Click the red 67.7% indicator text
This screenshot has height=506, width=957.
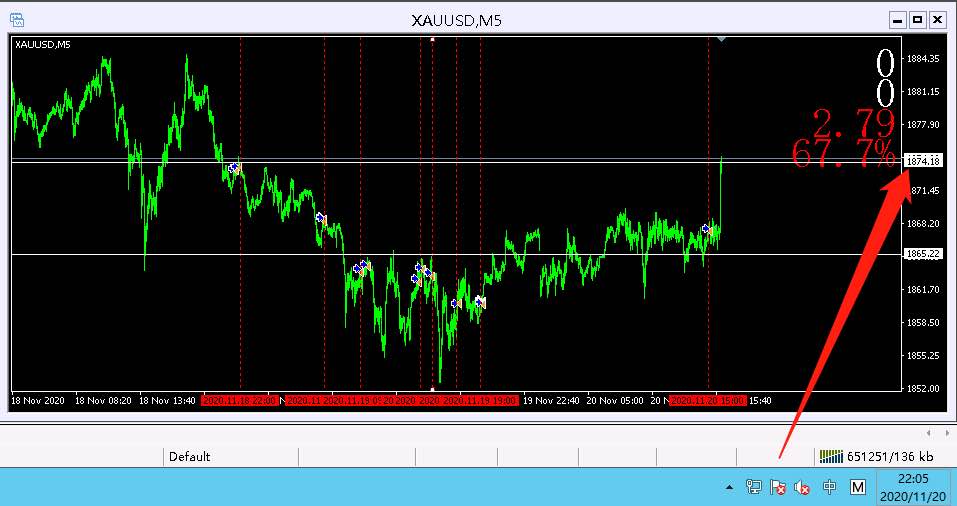(x=843, y=153)
